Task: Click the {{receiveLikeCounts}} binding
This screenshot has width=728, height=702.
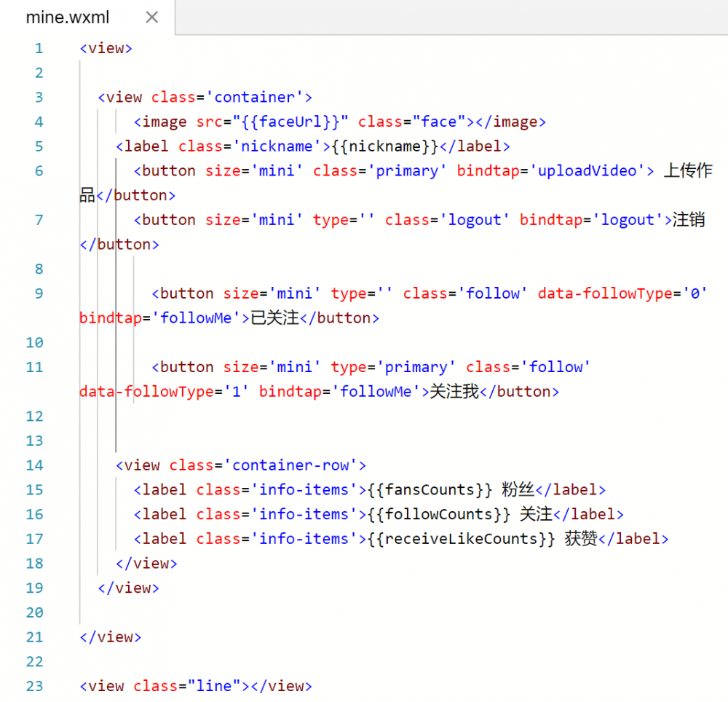Action: point(461,540)
